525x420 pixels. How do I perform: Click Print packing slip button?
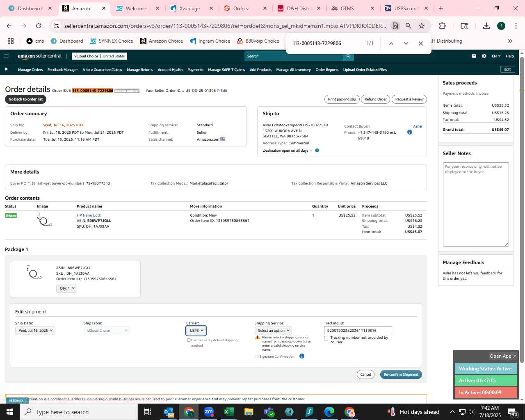pyautogui.click(x=342, y=99)
